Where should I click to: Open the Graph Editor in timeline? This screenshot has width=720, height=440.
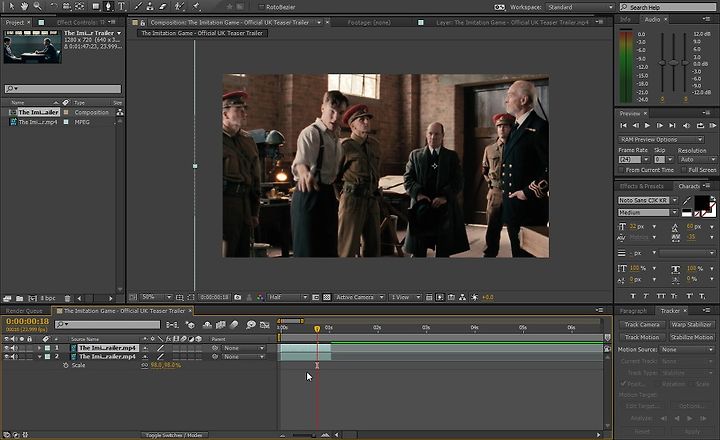(x=264, y=325)
